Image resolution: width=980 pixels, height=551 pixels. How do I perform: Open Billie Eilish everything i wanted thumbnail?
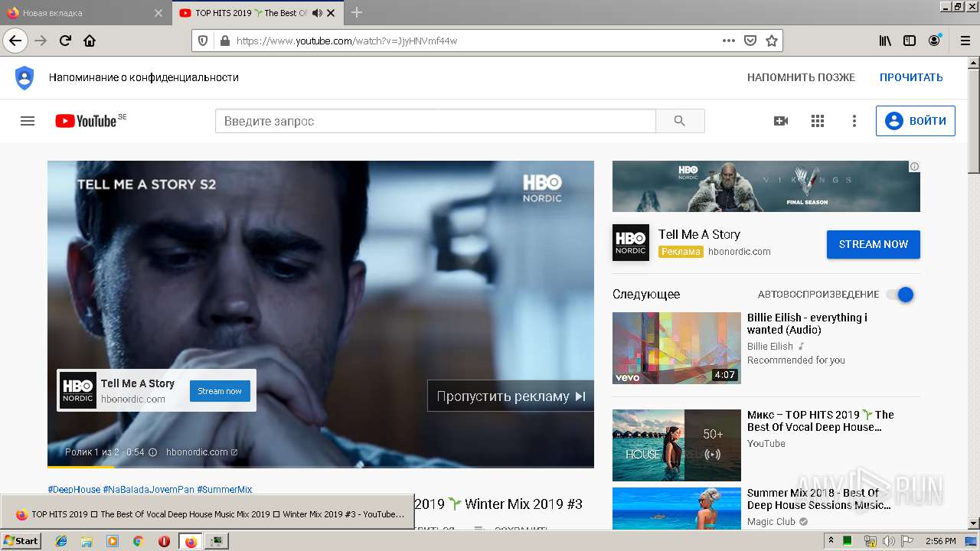pyautogui.click(x=677, y=348)
